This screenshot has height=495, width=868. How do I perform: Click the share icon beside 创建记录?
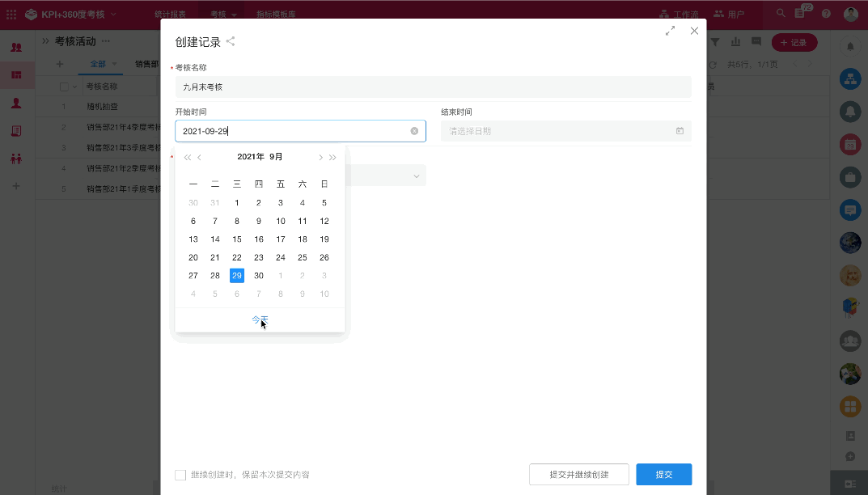click(x=231, y=42)
